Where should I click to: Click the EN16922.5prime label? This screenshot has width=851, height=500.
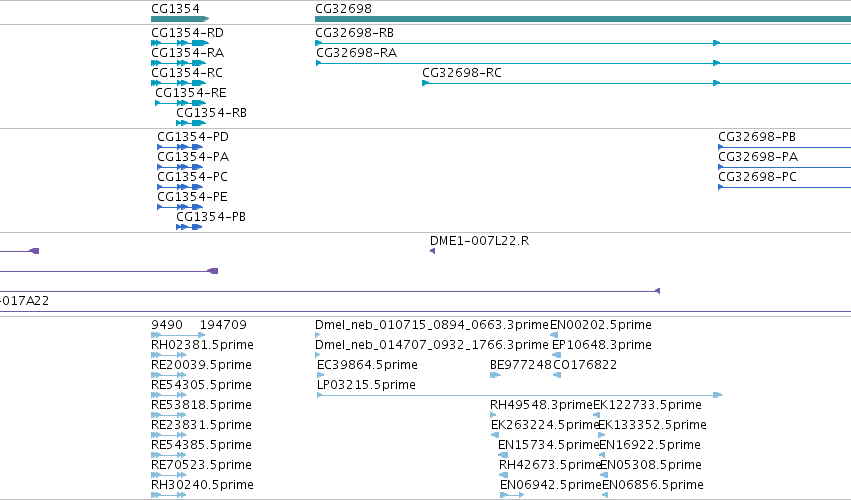[650, 446]
